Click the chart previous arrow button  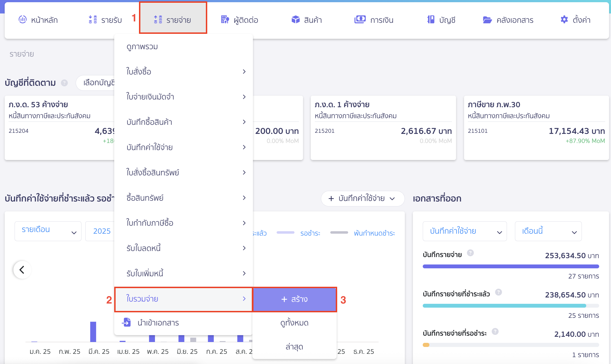pyautogui.click(x=22, y=270)
